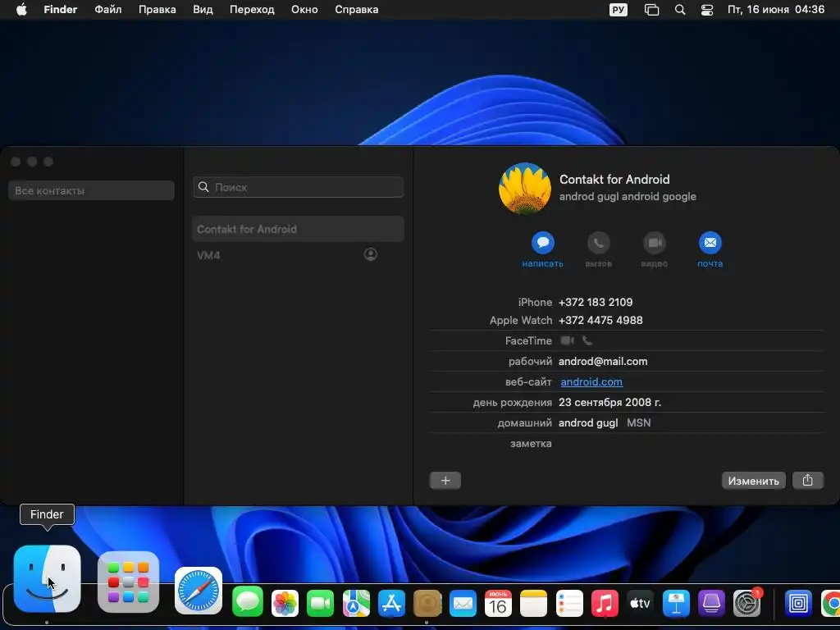Click the Поиск search field
Viewport: 840px width, 630px height.
298,187
